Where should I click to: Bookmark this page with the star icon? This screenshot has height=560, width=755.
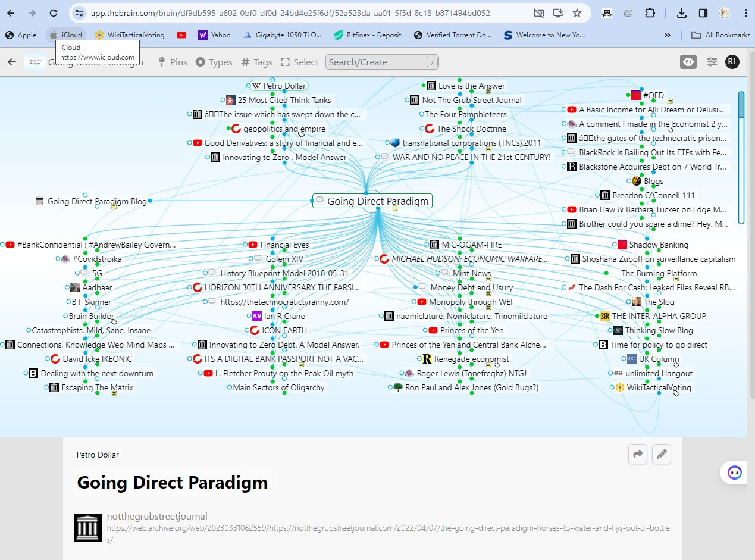(577, 12)
